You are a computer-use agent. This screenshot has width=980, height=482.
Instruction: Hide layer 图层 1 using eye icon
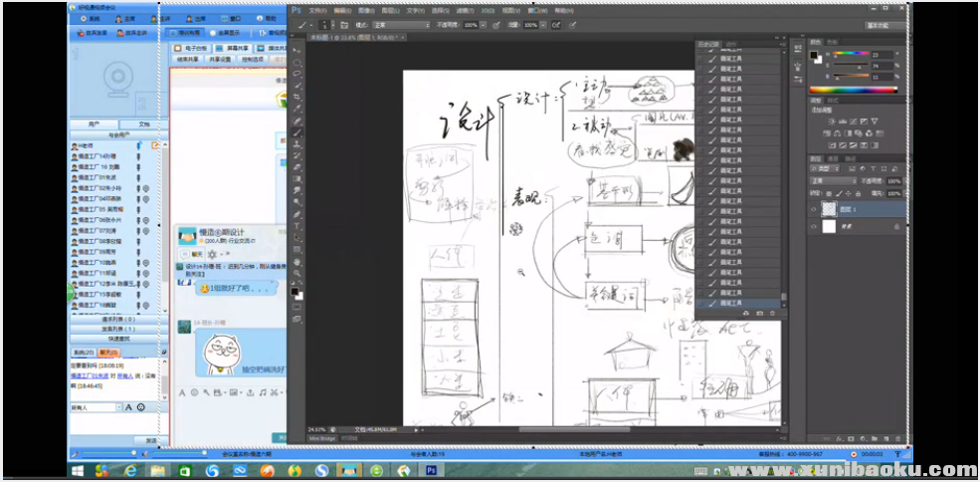[814, 210]
